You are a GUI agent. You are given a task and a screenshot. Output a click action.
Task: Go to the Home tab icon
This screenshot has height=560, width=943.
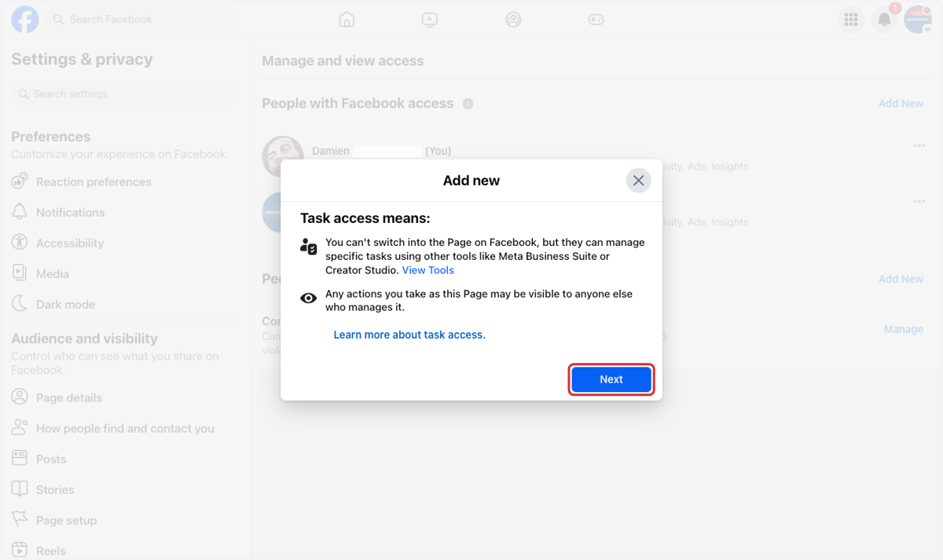pyautogui.click(x=347, y=20)
